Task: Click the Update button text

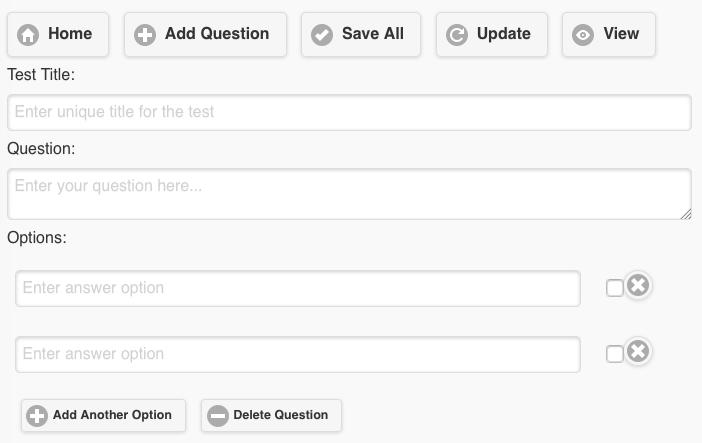Action: 504,34
